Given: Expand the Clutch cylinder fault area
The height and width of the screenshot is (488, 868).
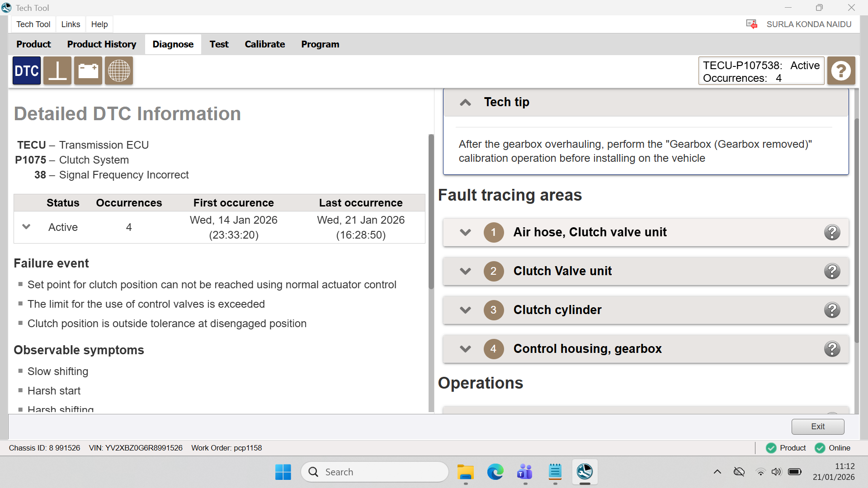Looking at the screenshot, I should [465, 310].
